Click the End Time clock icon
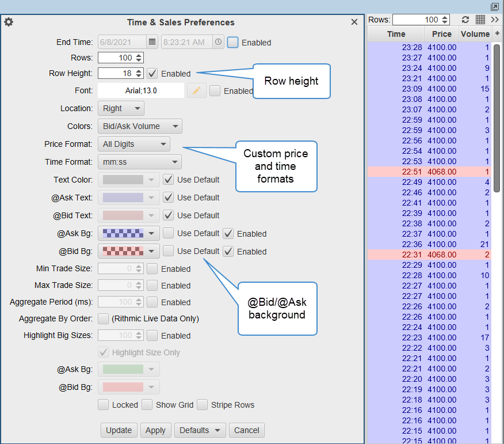 click(x=218, y=42)
